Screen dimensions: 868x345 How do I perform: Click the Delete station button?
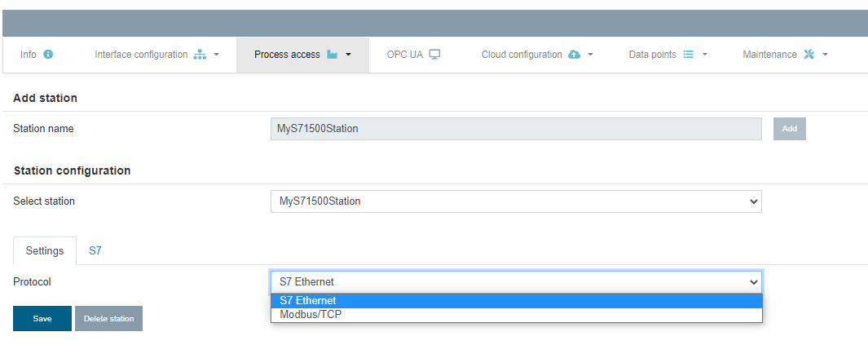[x=109, y=318]
